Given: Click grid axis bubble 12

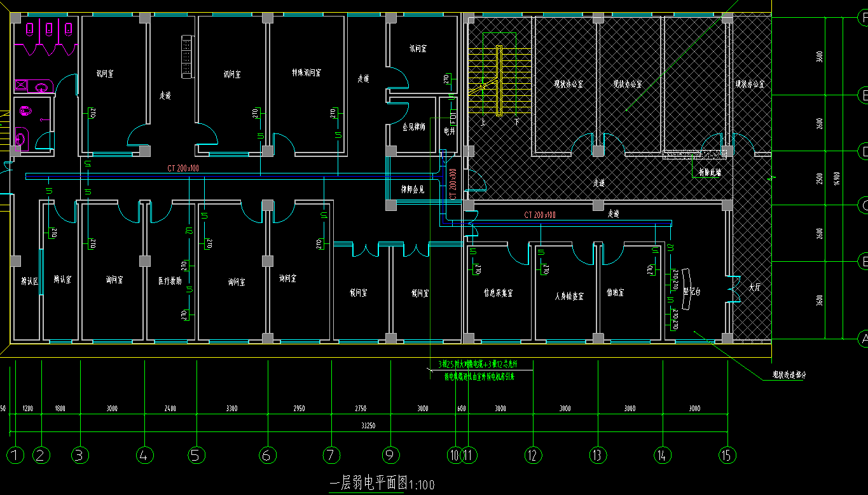Looking at the screenshot, I should click(x=533, y=455).
